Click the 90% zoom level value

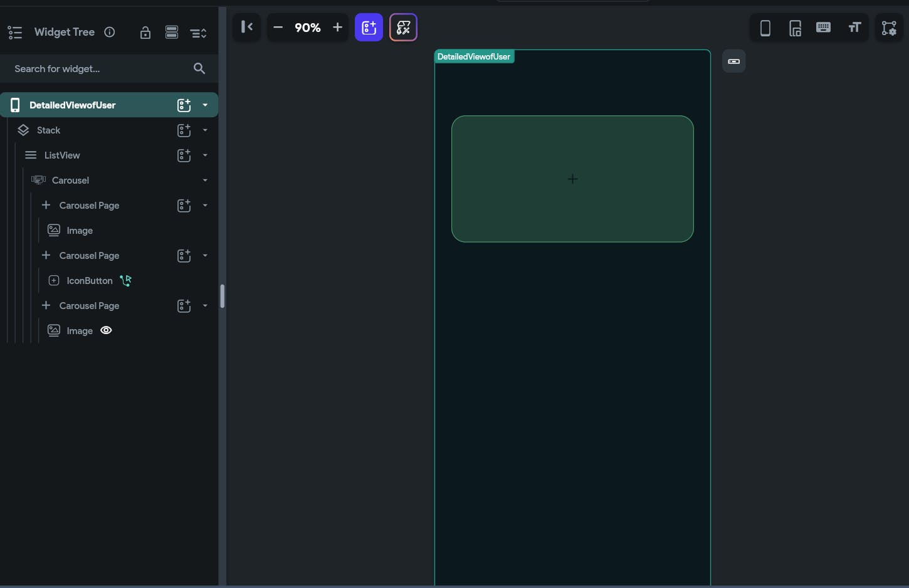point(307,28)
